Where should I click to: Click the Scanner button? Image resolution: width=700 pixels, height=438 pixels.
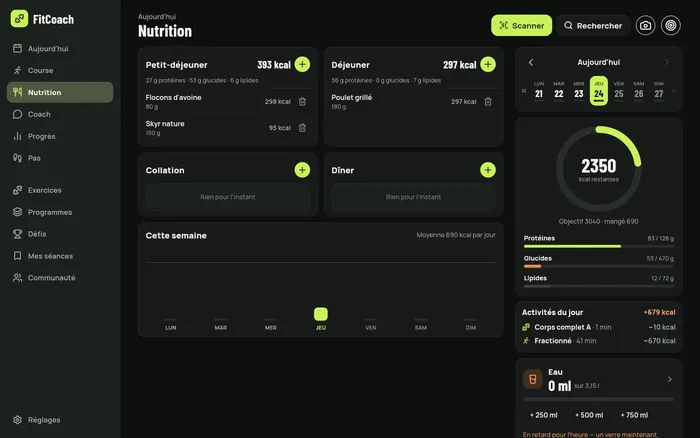click(x=521, y=25)
